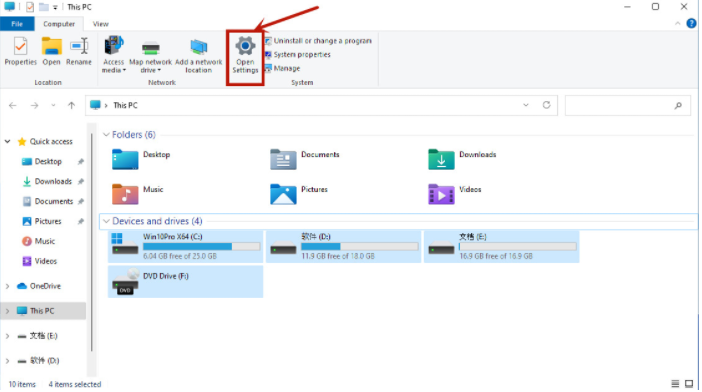This screenshot has width=702, height=392.
Task: Open System properties from ribbon
Action: tap(298, 55)
